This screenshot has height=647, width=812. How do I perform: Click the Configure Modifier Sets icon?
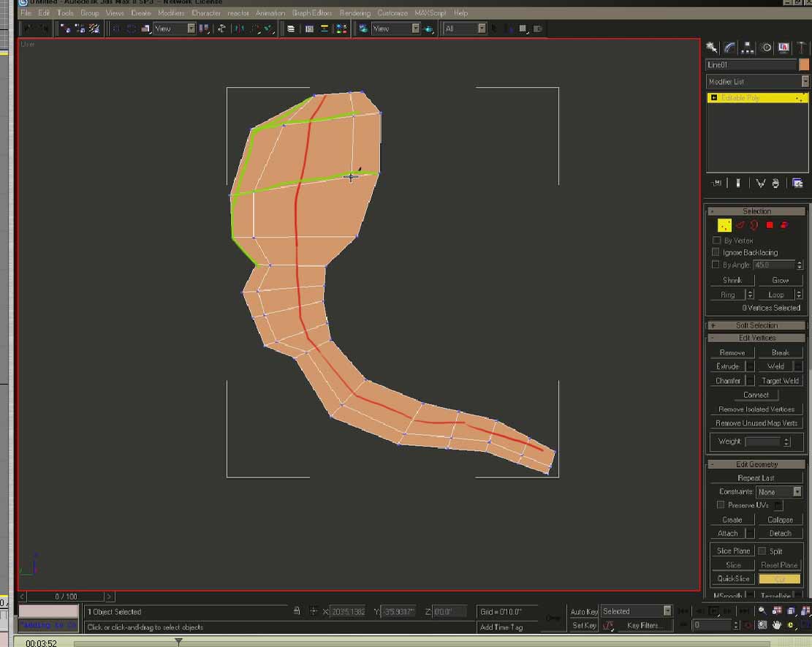click(x=797, y=183)
